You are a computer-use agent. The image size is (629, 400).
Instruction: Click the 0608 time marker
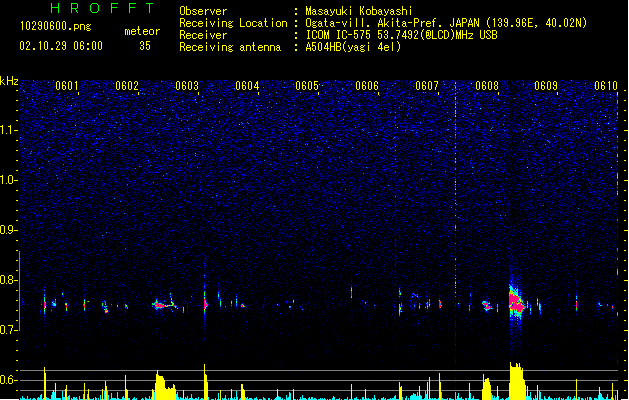pyautogui.click(x=487, y=86)
